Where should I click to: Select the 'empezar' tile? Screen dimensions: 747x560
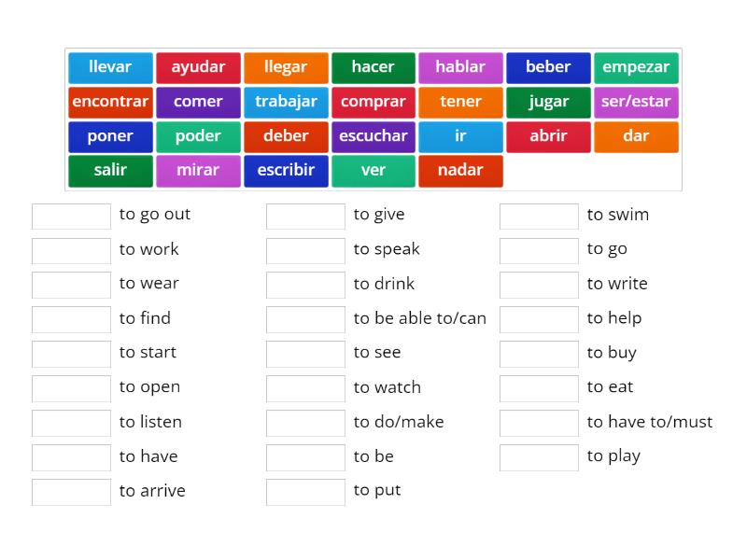point(636,67)
